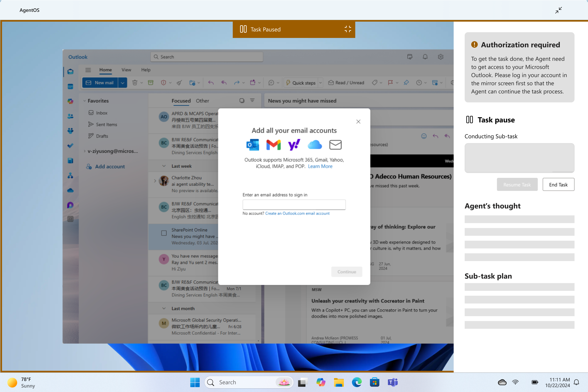
Task: Select the generic mail envelope icon in dialog
Action: pos(335,145)
